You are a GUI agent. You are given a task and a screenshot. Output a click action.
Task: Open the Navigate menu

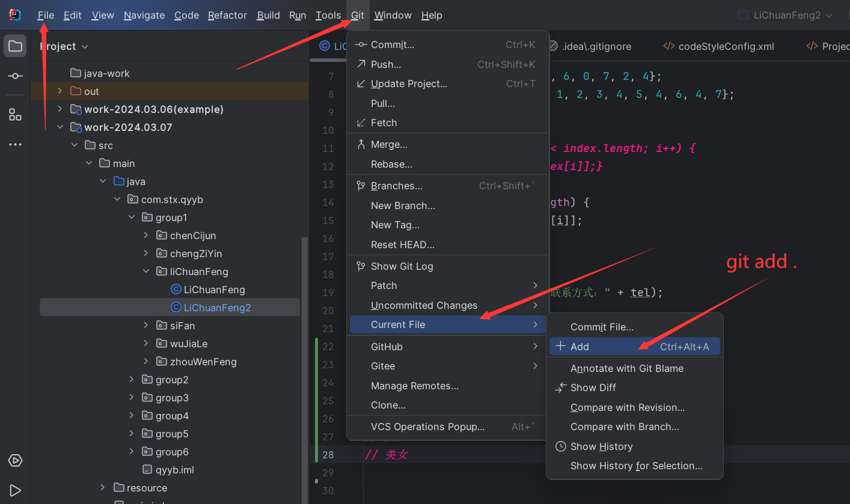(144, 15)
